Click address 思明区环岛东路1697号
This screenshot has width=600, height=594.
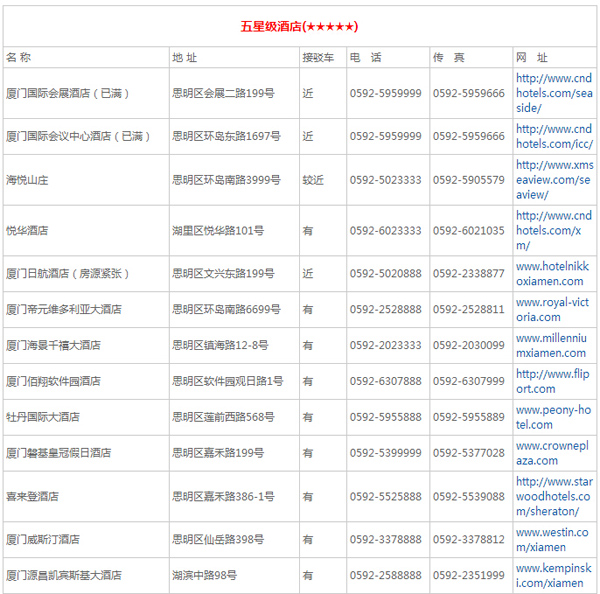click(x=227, y=136)
